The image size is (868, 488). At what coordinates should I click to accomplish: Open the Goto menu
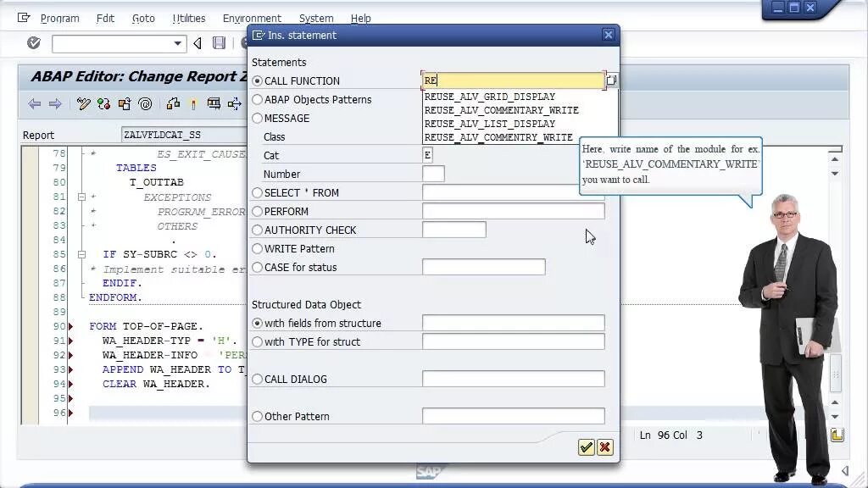tap(143, 19)
